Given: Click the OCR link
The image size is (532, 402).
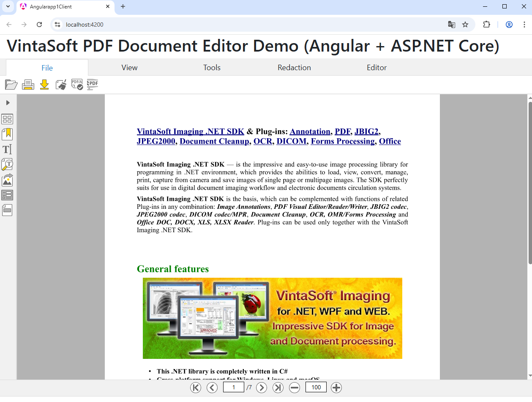Looking at the screenshot, I should [263, 141].
